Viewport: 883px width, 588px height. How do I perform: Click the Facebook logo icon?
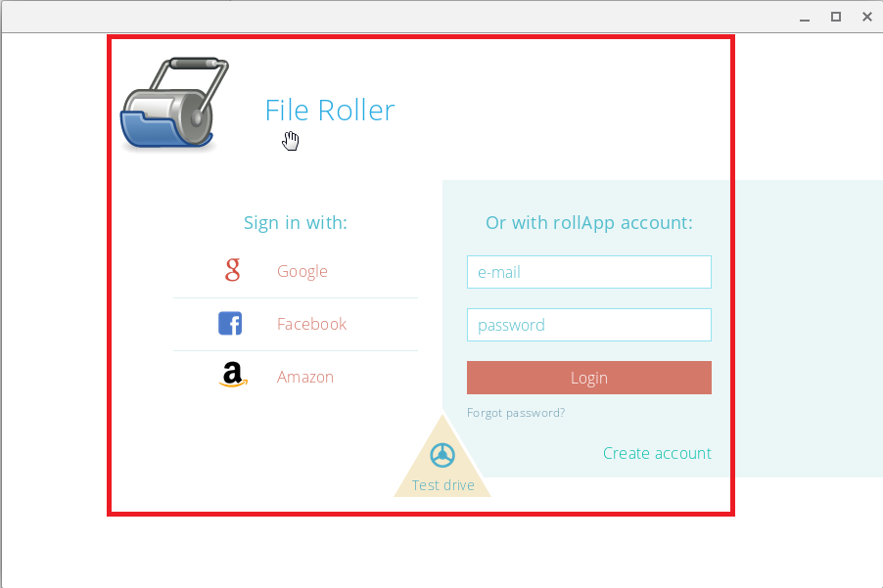pos(230,324)
